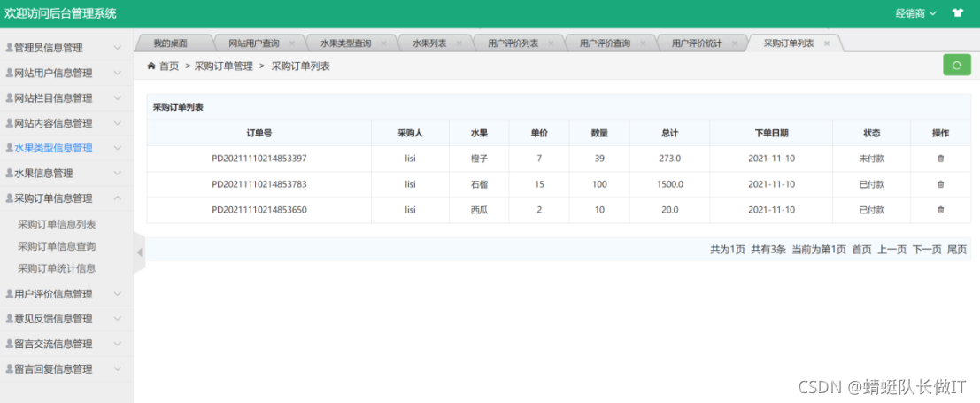This screenshot has height=403, width=980.
Task: Select order number PD20211110214853397
Action: coord(259,159)
